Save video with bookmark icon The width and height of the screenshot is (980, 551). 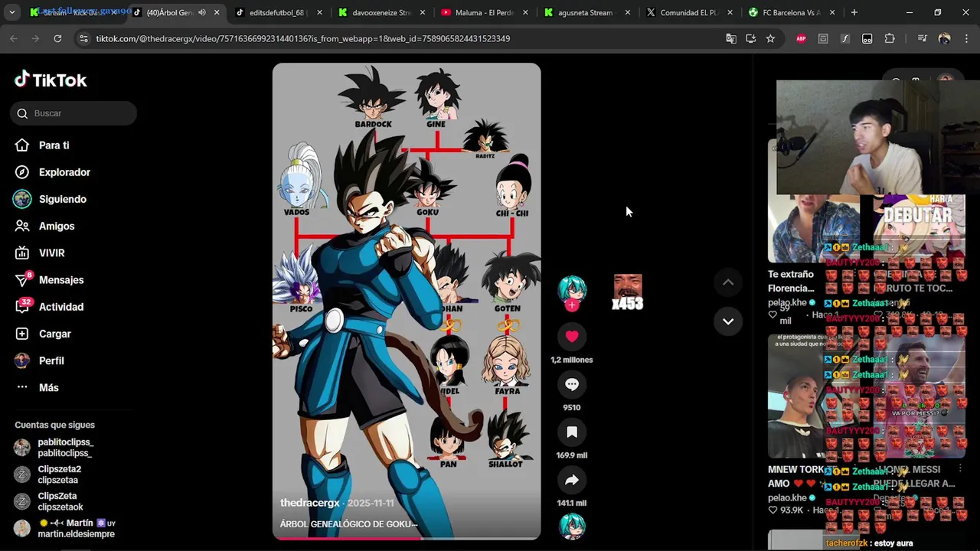572,432
